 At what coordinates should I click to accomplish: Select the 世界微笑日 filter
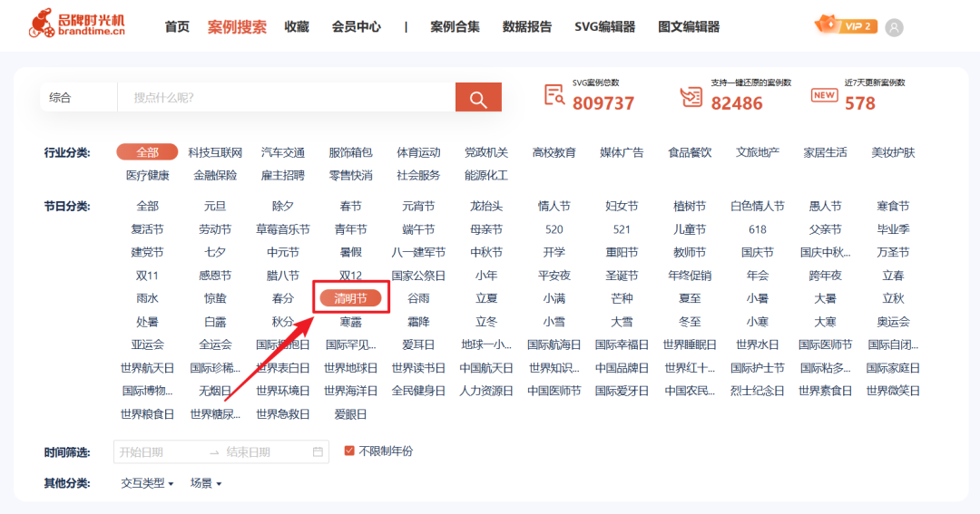[893, 391]
